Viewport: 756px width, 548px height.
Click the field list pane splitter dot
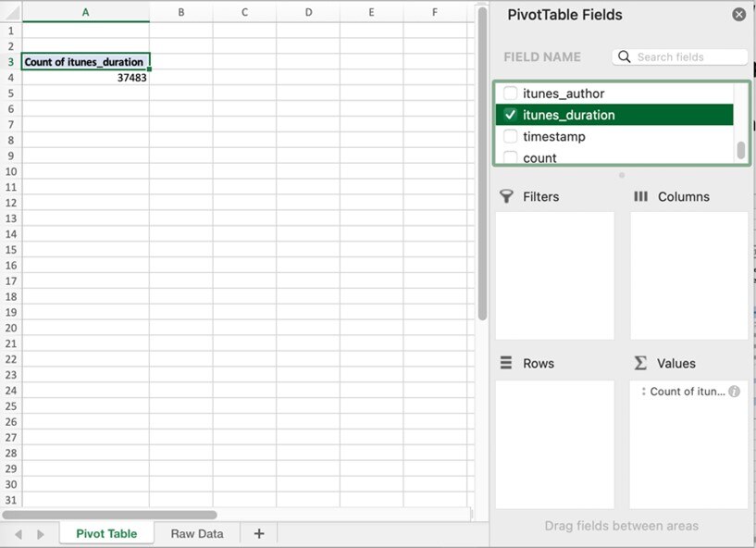tap(622, 175)
